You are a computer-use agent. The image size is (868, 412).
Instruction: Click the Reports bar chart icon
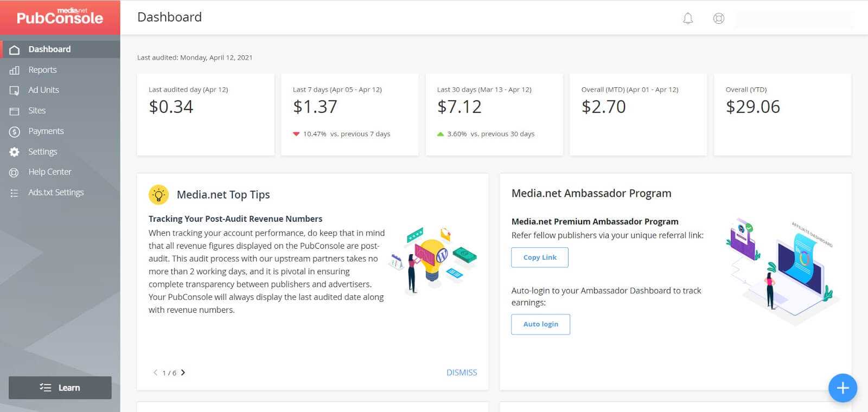click(15, 70)
